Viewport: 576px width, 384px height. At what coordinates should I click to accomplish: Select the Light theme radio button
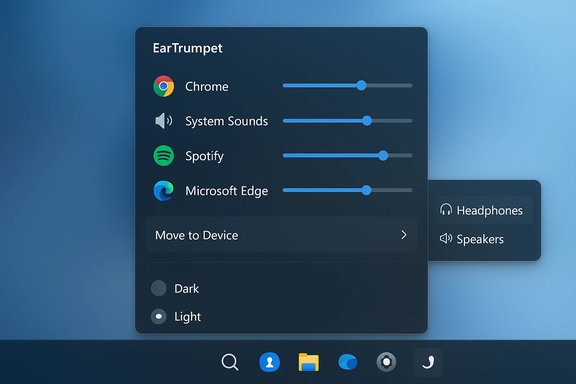(159, 316)
